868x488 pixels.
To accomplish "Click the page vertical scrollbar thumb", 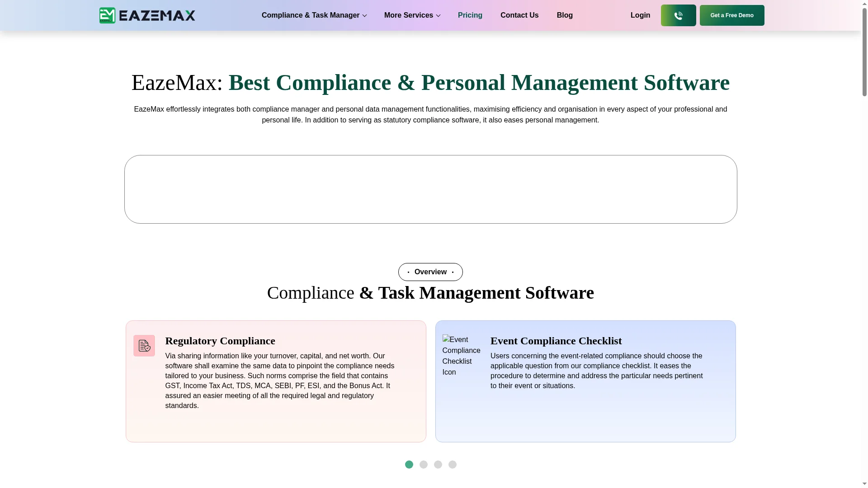I will pyautogui.click(x=864, y=52).
